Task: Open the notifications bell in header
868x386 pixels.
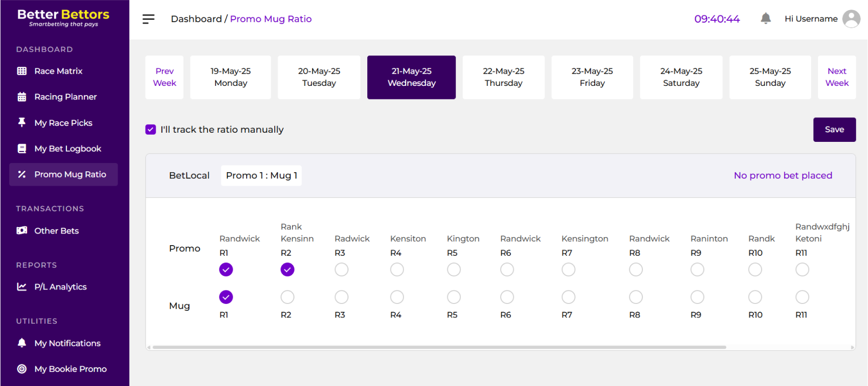Action: click(765, 19)
